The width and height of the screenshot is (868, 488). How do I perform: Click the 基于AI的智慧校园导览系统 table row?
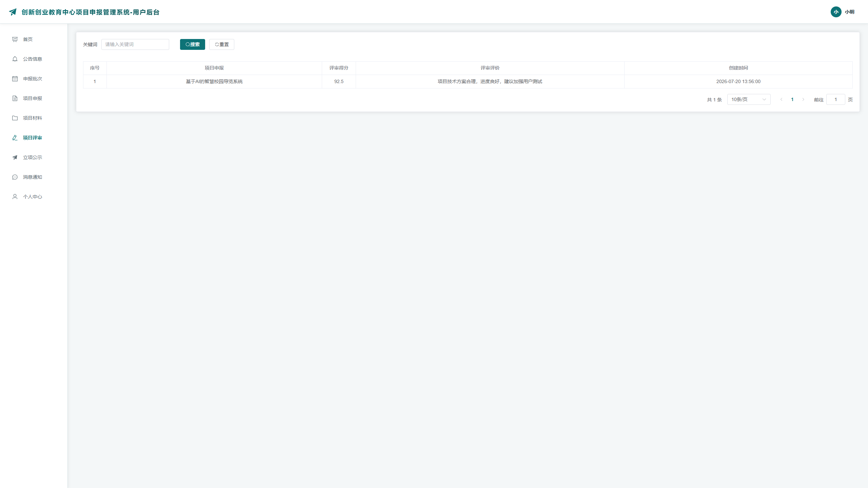(468, 81)
